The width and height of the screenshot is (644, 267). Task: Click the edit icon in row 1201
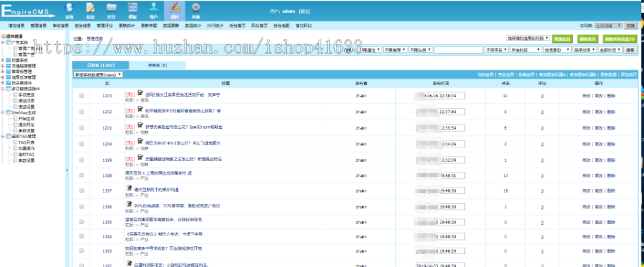point(140,125)
